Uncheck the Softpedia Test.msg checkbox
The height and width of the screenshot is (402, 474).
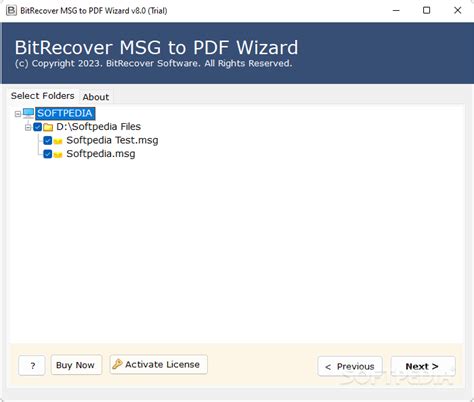pos(48,140)
